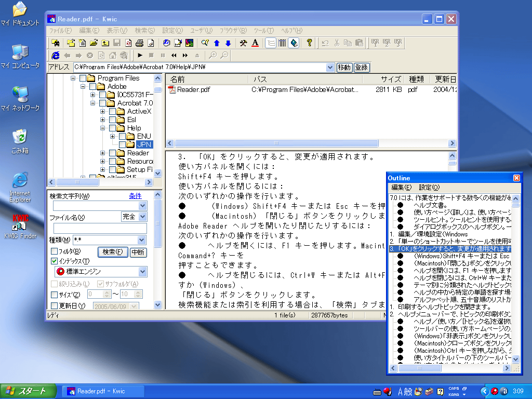Click the binoculars folder search icon

tap(55, 43)
